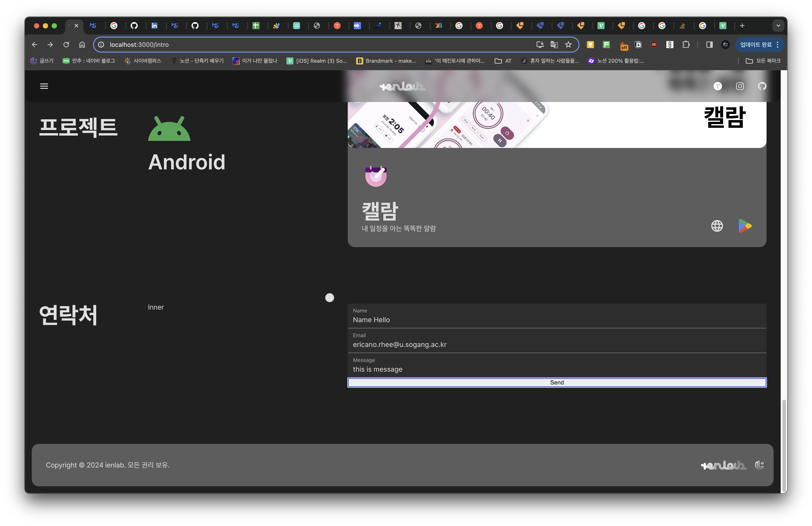Open the GitHub icon in site header
The height and width of the screenshot is (526, 812).
click(762, 86)
